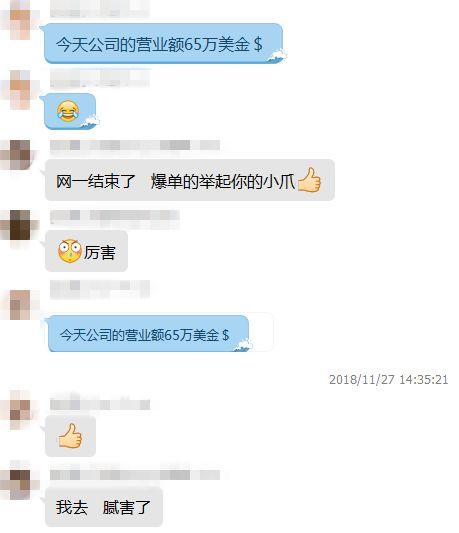Open avatar beside the 周一结束了 message
459x533 pixels.
click(19, 155)
